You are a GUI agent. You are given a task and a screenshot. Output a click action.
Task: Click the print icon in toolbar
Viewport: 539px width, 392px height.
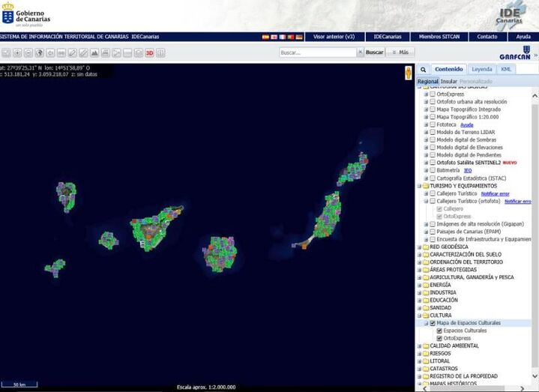pyautogui.click(x=106, y=52)
